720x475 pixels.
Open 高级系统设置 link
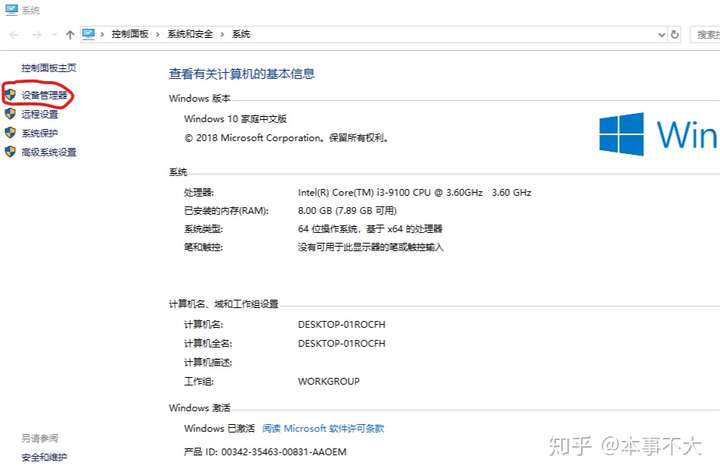click(49, 152)
